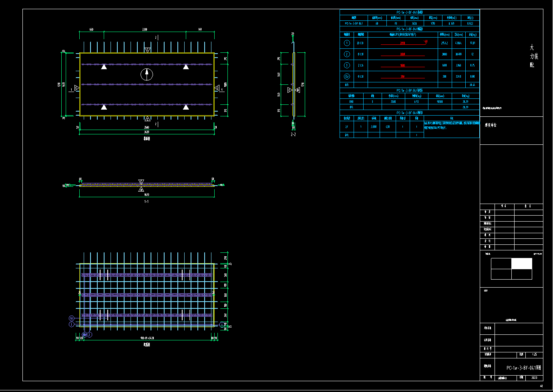The height and width of the screenshot is (392, 553).
Task: Click the red hooked rebar shape in row 1
Action: [404, 42]
